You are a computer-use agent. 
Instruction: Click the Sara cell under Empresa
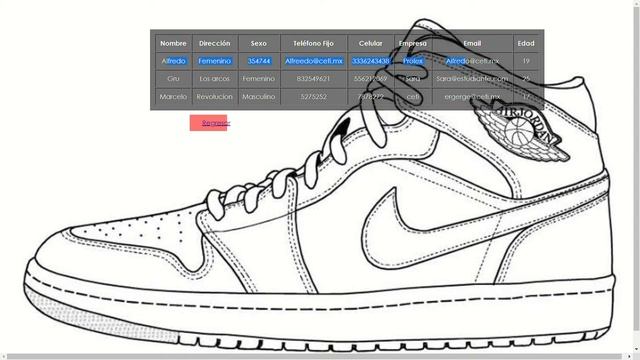(413, 79)
